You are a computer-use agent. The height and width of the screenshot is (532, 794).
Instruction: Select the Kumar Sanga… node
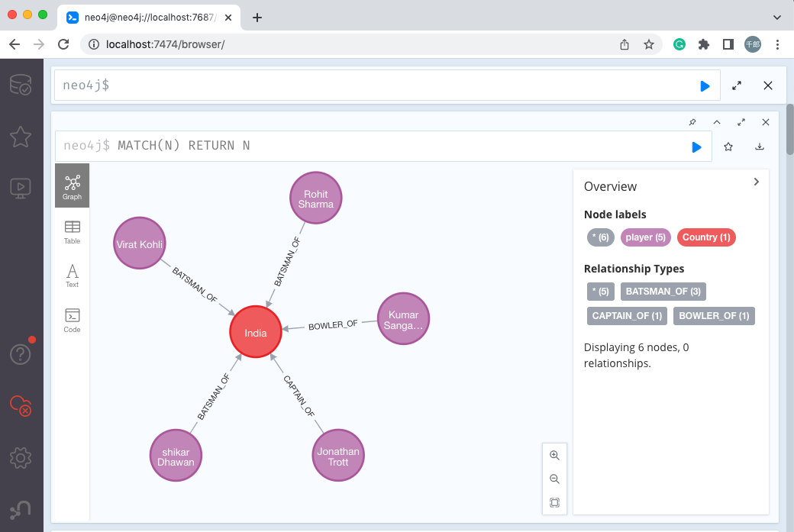tap(403, 319)
